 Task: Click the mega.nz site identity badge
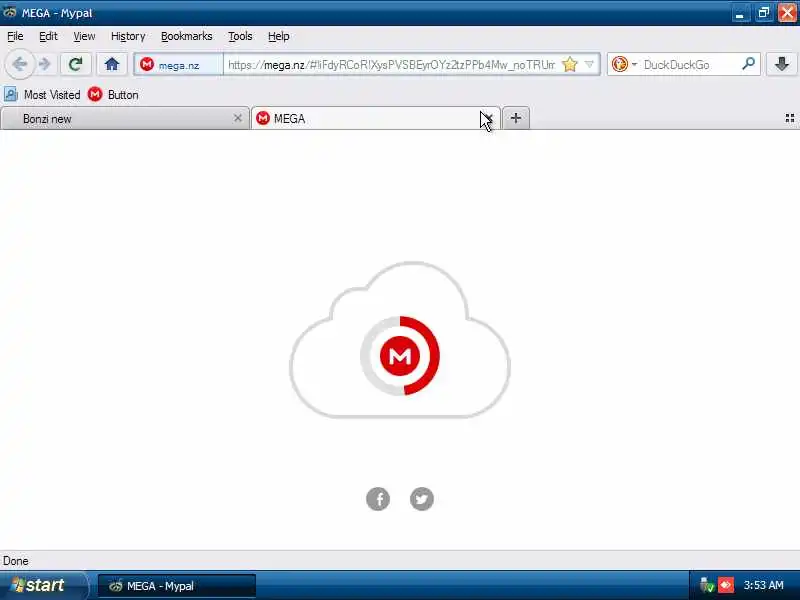[179, 65]
